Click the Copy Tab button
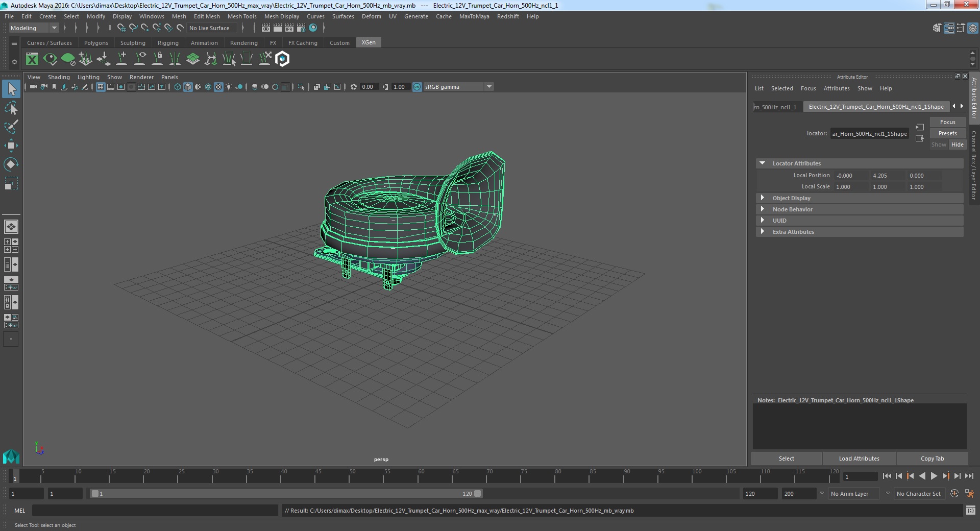This screenshot has height=531, width=980. click(x=932, y=458)
